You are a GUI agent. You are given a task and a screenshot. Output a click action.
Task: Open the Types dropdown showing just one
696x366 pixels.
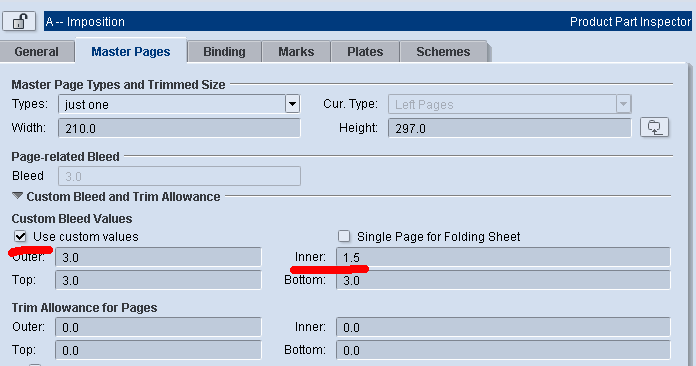[179, 104]
